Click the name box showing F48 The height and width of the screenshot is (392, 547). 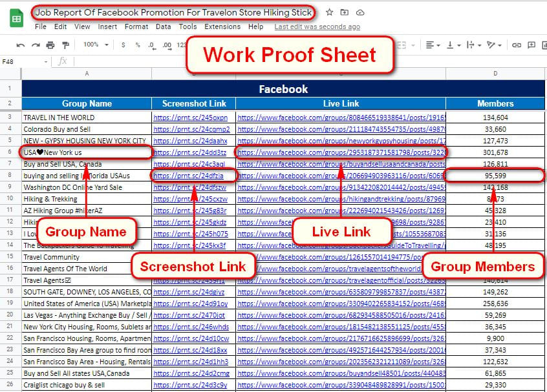pyautogui.click(x=21, y=62)
